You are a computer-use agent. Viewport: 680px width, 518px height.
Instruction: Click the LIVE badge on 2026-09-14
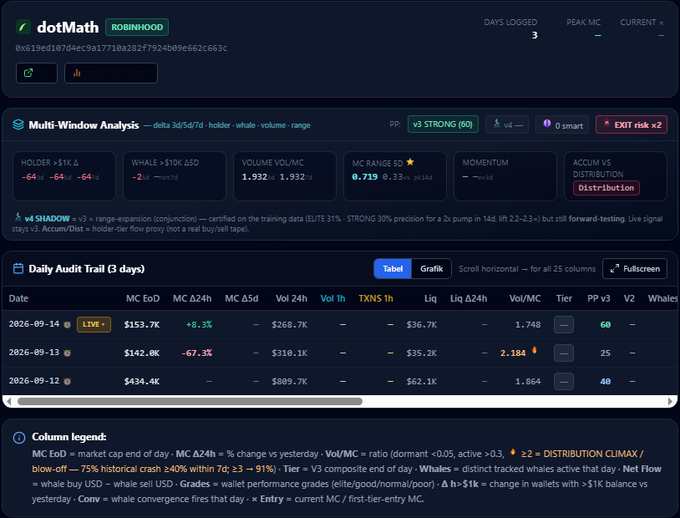tap(94, 324)
